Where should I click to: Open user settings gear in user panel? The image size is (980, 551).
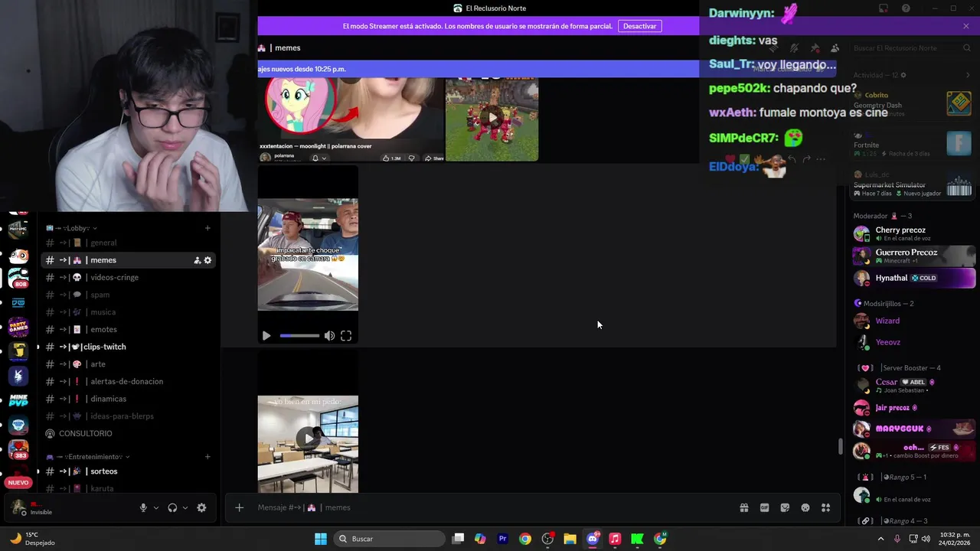[x=201, y=507]
